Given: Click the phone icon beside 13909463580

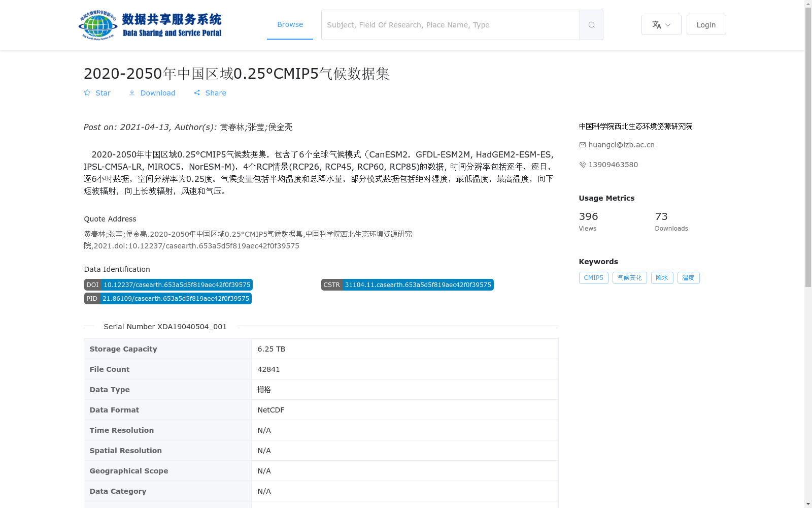Looking at the screenshot, I should 583,165.
